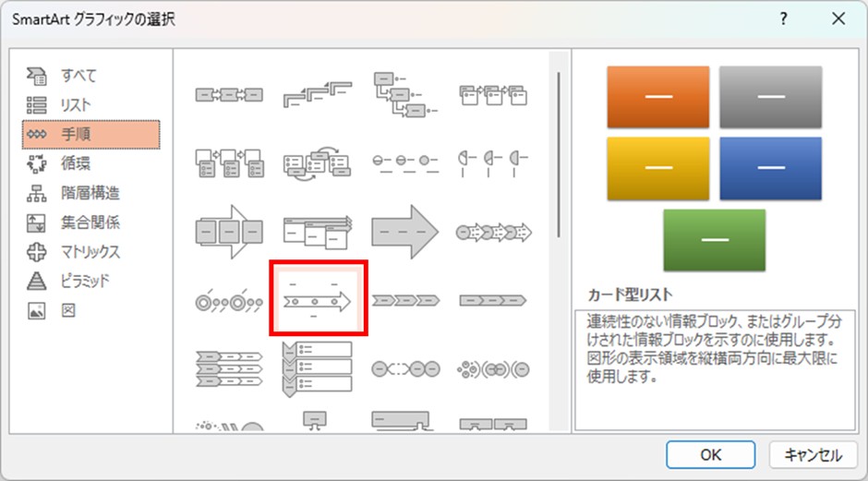The width and height of the screenshot is (868, 481).
Task: Pick the step-up process layout with ascending bent arrows
Action: [318, 95]
